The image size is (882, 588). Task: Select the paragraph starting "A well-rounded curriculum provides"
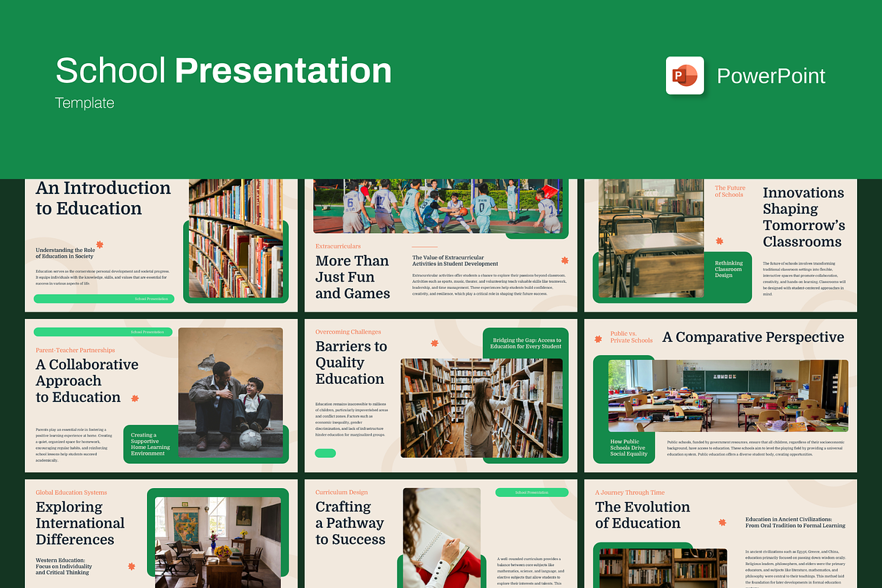[531, 571]
